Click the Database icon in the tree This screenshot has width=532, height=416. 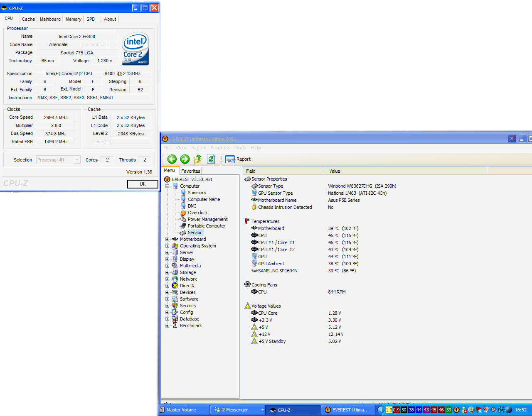click(175, 319)
